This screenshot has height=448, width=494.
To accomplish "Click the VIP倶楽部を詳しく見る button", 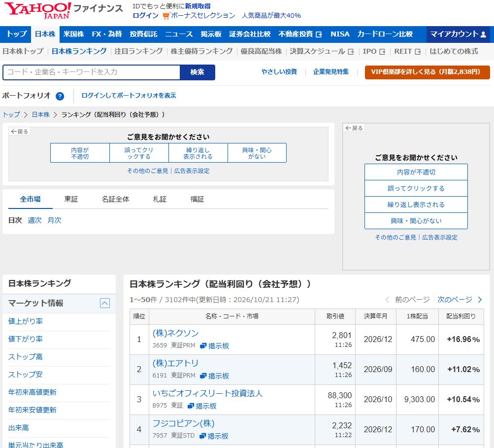I will pos(427,72).
